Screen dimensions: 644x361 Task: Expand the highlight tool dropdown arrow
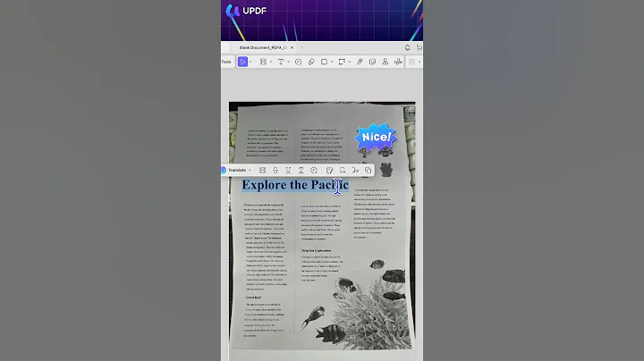point(271,62)
